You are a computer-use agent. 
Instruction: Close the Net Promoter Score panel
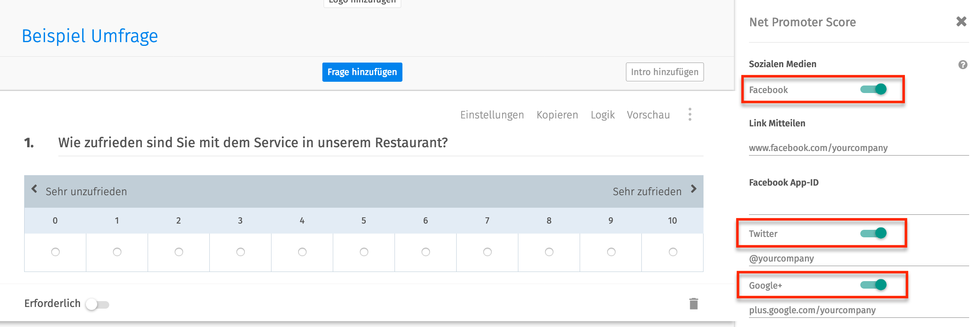tap(961, 21)
